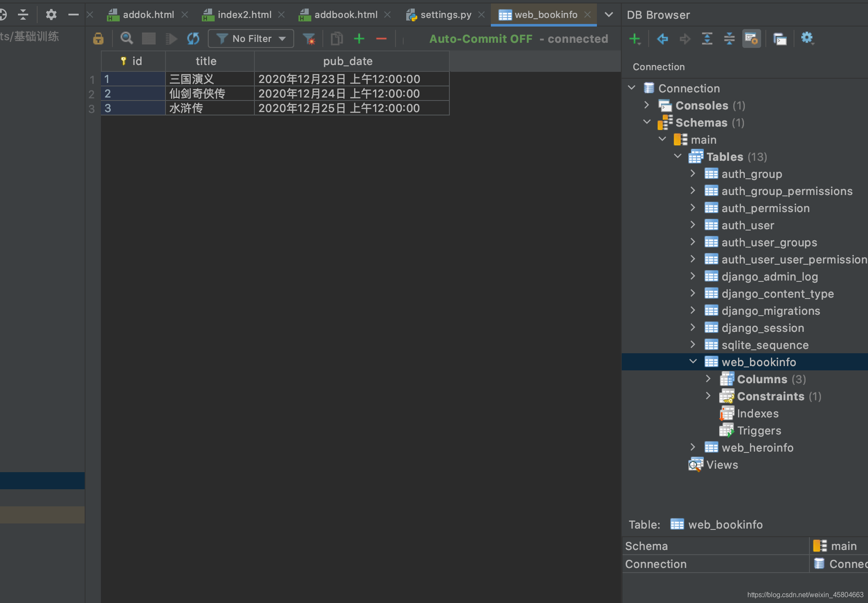
Task: Select the web_heroinfo table
Action: point(757,448)
